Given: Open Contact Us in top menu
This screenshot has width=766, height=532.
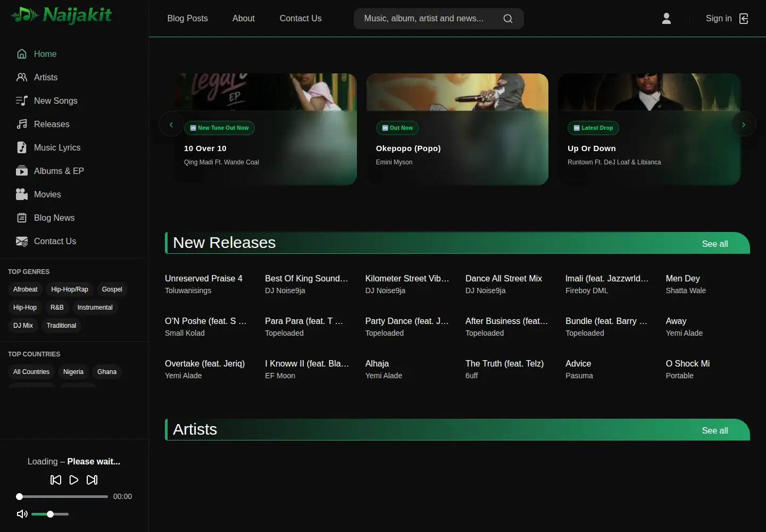Looking at the screenshot, I should [x=301, y=19].
